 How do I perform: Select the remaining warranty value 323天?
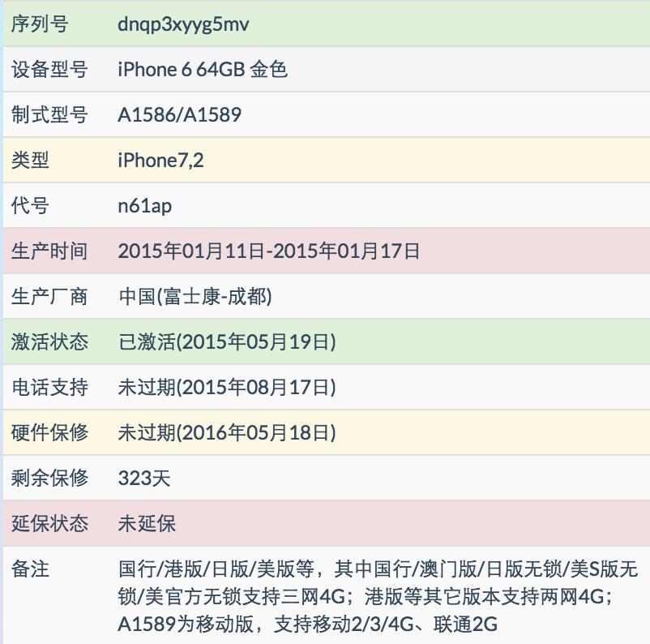pyautogui.click(x=144, y=478)
